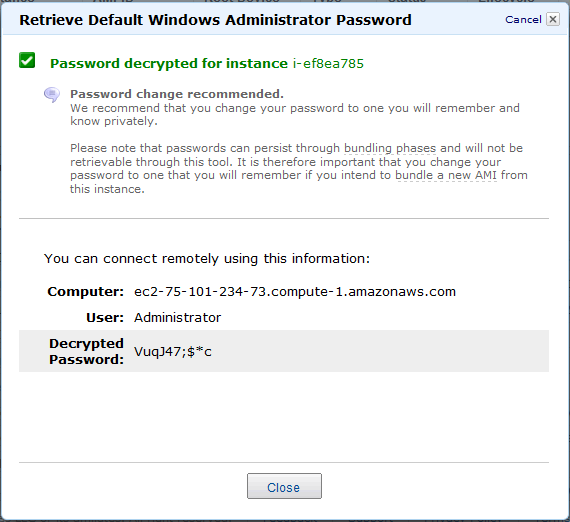Click the speech bubble notice icon

pos(52,95)
